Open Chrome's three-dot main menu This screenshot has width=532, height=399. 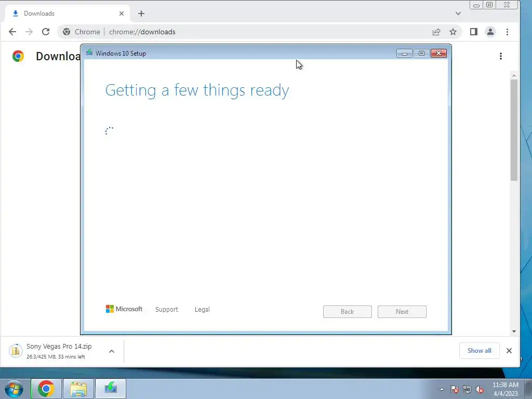507,32
